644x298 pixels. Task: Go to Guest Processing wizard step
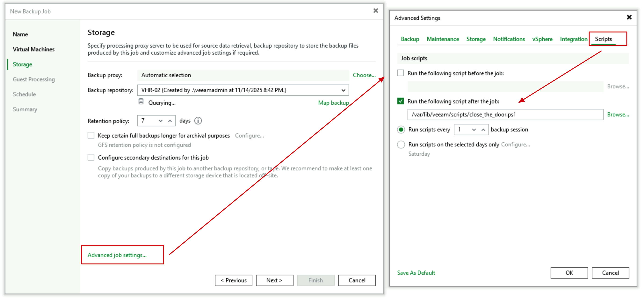(34, 79)
